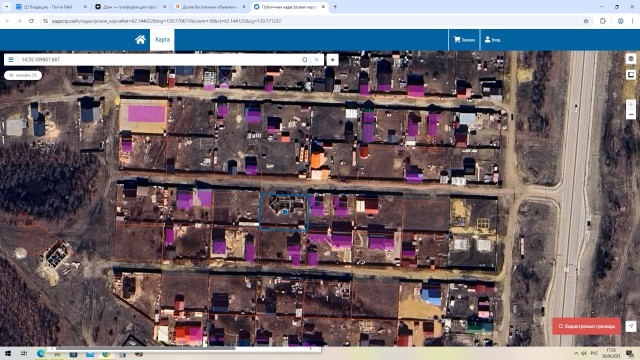Click the basemap switch icon on the right edge

[x=631, y=75]
